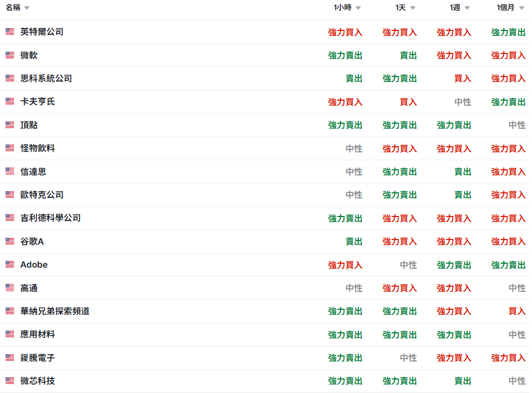Open the 鍰騰電子 stock link
Image resolution: width=532 pixels, height=393 pixels.
pyautogui.click(x=37, y=358)
